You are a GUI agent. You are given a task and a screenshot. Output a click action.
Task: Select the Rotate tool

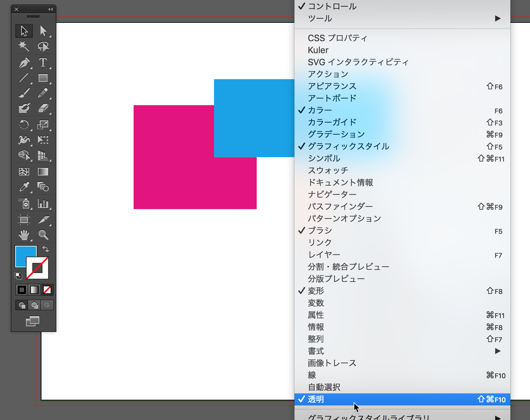(x=24, y=125)
